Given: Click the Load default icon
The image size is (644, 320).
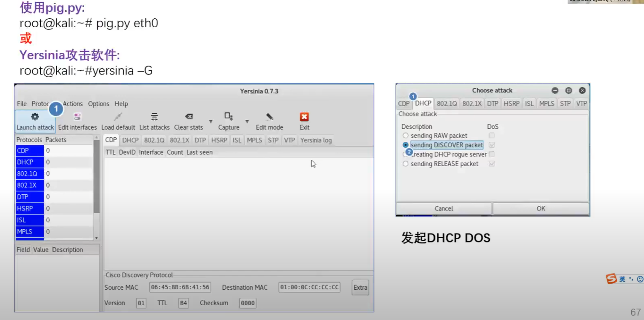Looking at the screenshot, I should click(118, 121).
